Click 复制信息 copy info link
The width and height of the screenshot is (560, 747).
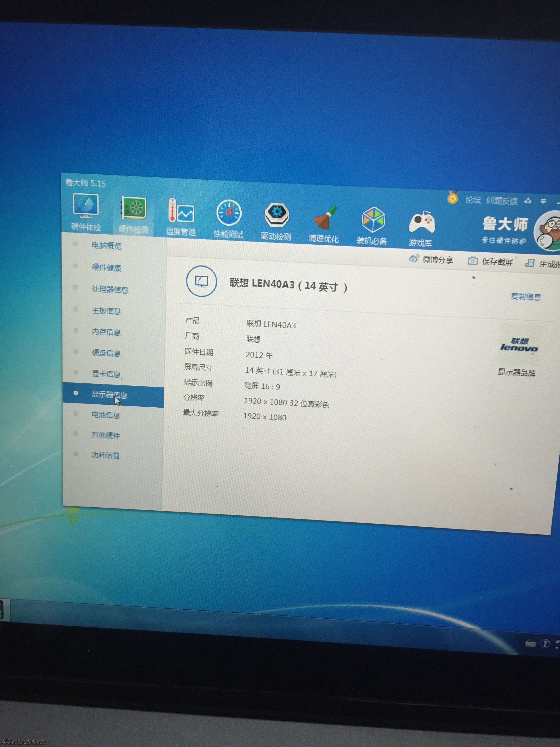point(525,297)
